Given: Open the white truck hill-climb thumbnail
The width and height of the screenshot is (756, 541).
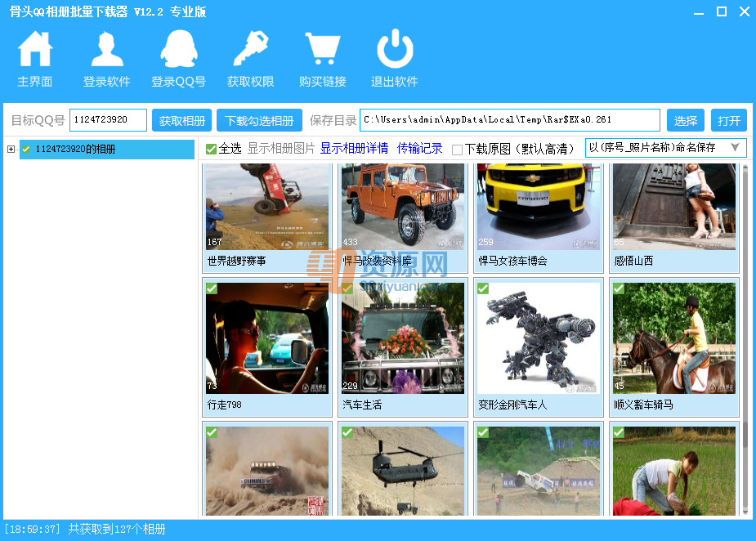Looking at the screenshot, I should tap(539, 471).
